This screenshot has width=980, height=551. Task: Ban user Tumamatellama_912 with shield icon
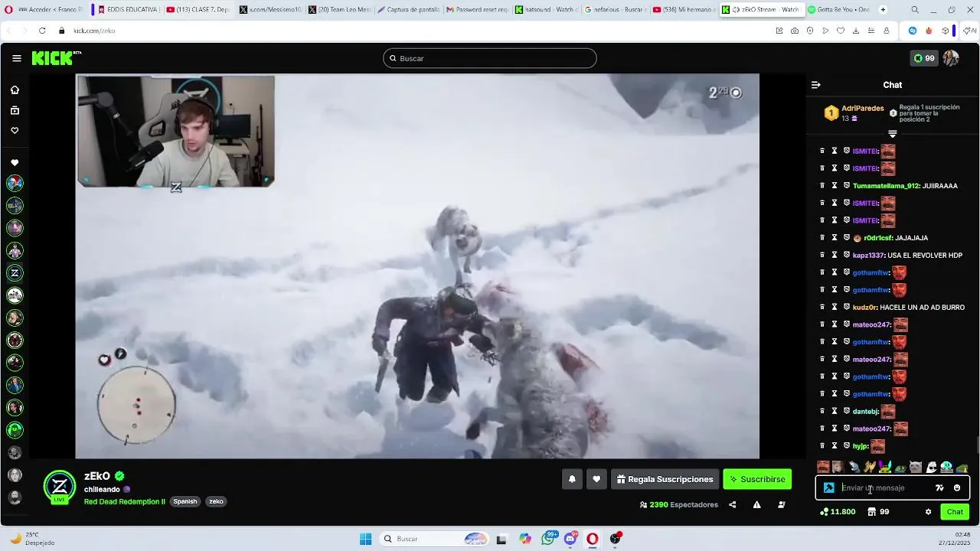tap(847, 186)
